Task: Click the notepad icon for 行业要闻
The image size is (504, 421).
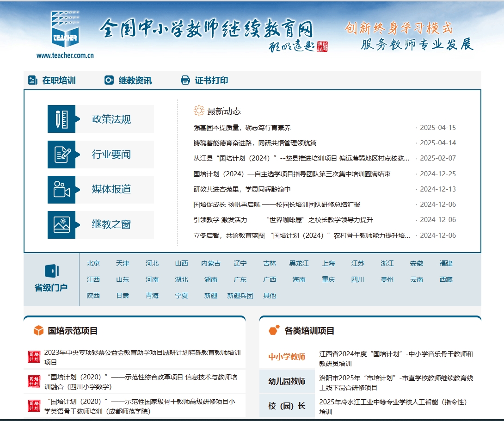Action: 61,155
